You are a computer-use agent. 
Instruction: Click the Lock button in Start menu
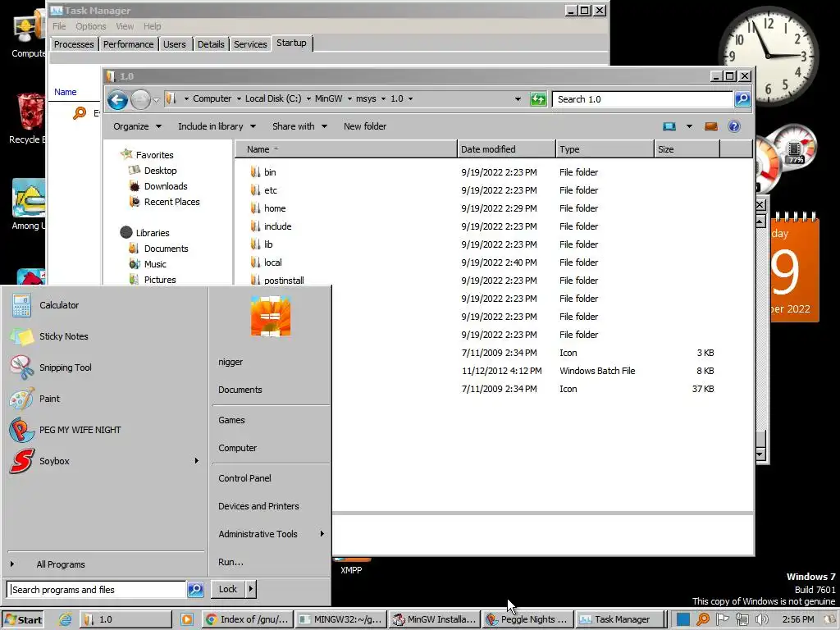[228, 589]
